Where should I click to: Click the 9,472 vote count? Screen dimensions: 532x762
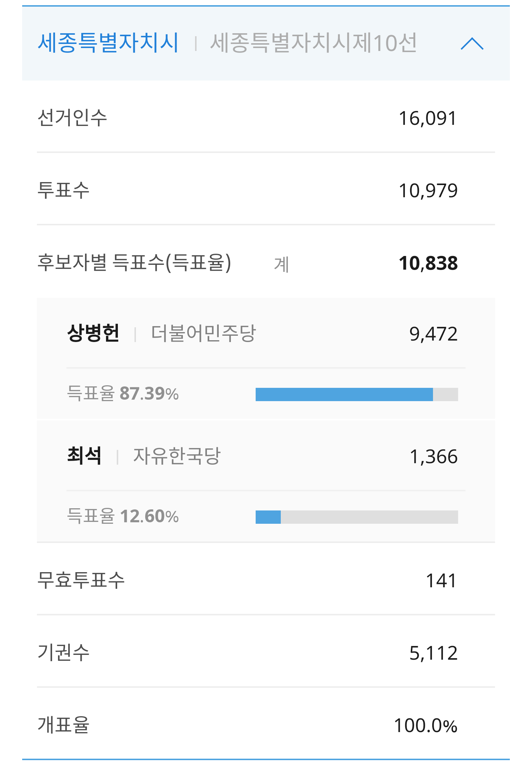coord(433,334)
